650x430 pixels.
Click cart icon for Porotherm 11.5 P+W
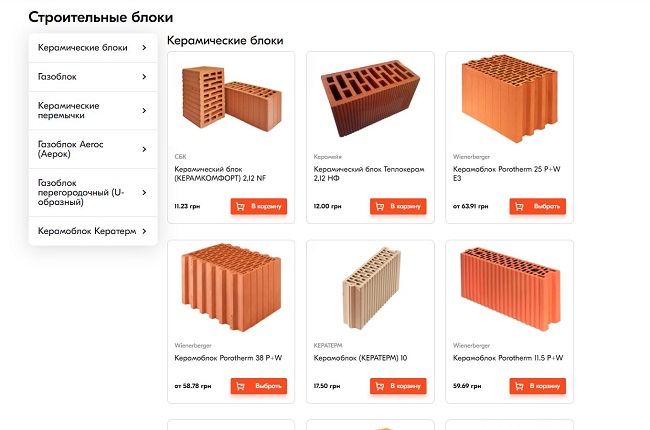pos(519,386)
